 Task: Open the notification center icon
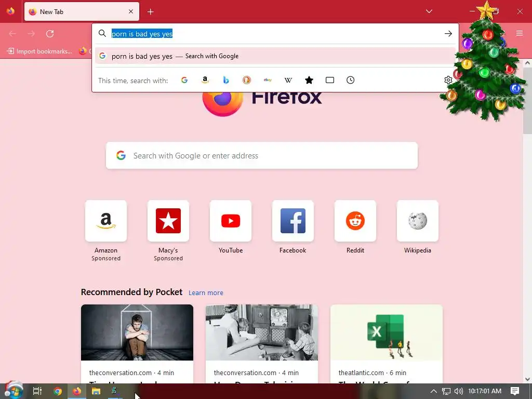tap(515, 391)
